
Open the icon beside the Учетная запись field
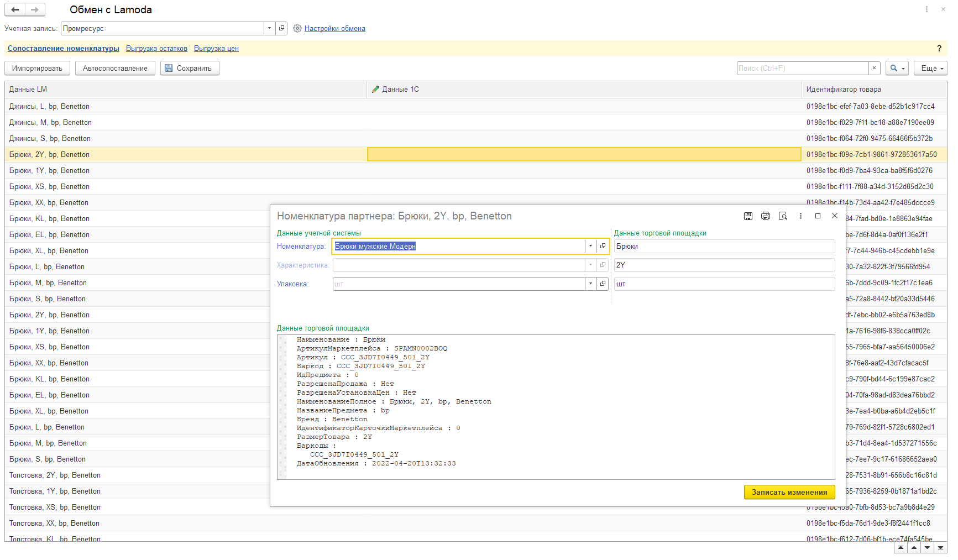point(281,28)
